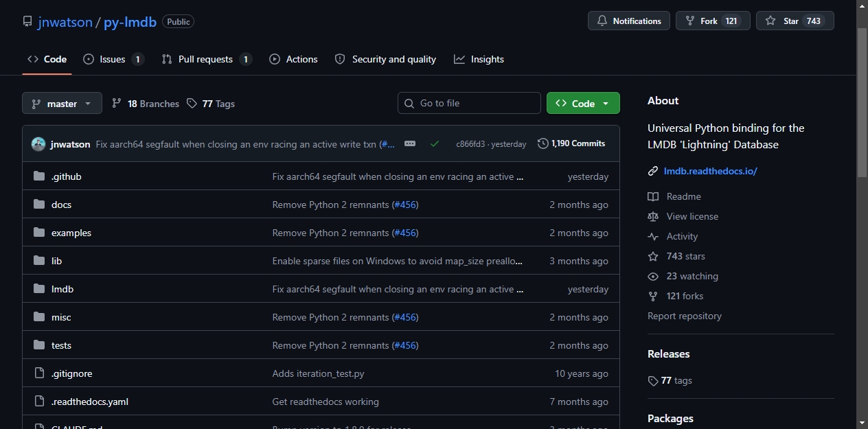
Task: Click the folder icon beside docs
Action: point(39,205)
